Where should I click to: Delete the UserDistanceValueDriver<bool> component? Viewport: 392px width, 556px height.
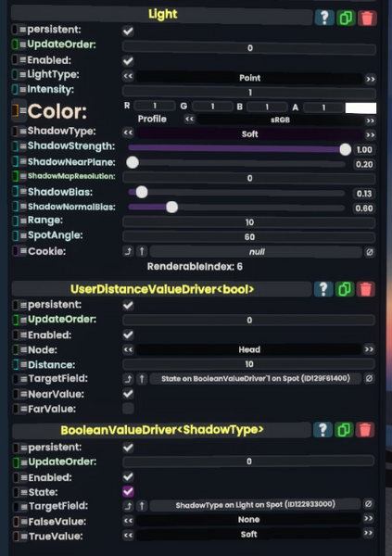point(366,289)
